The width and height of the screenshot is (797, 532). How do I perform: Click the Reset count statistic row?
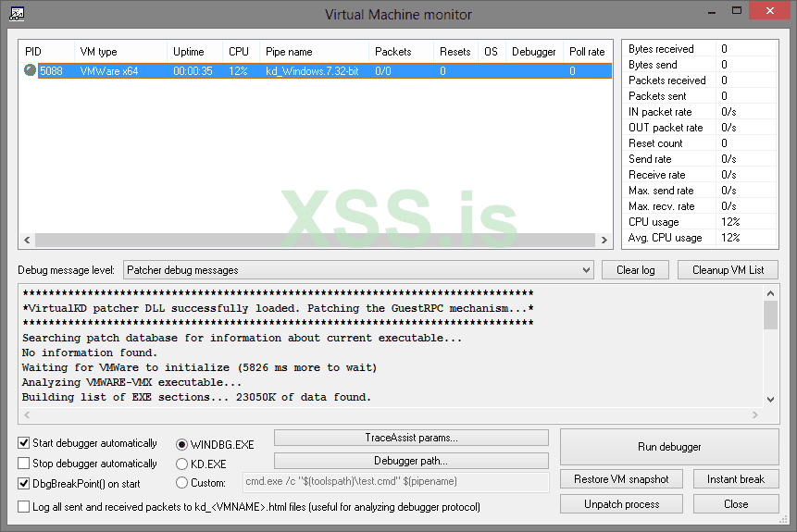tap(700, 143)
